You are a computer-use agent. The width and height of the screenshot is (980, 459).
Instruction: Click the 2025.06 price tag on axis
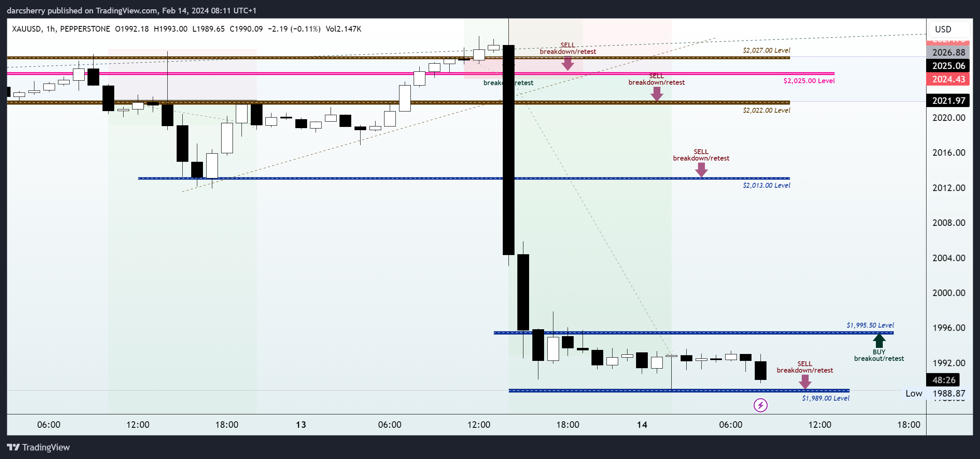click(x=948, y=66)
